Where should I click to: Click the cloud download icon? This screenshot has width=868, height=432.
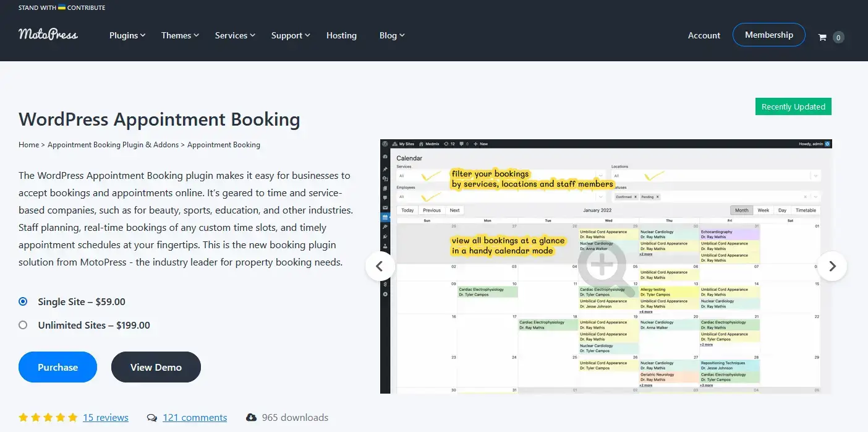point(251,418)
